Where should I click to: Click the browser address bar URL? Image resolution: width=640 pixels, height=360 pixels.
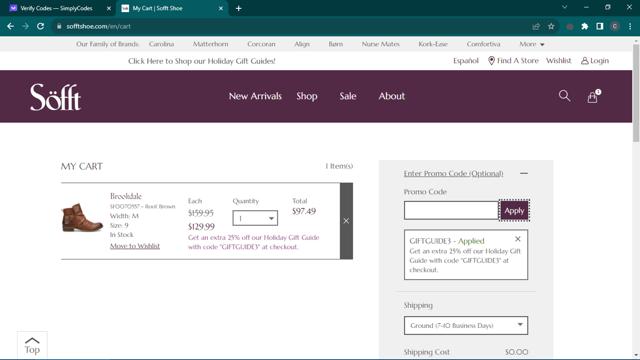tap(98, 26)
